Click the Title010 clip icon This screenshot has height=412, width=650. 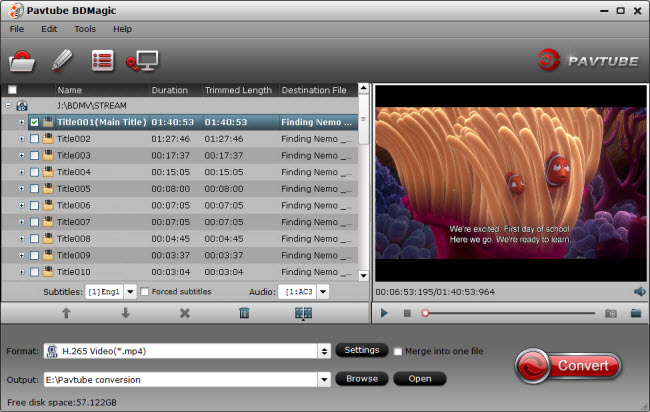tap(48, 272)
